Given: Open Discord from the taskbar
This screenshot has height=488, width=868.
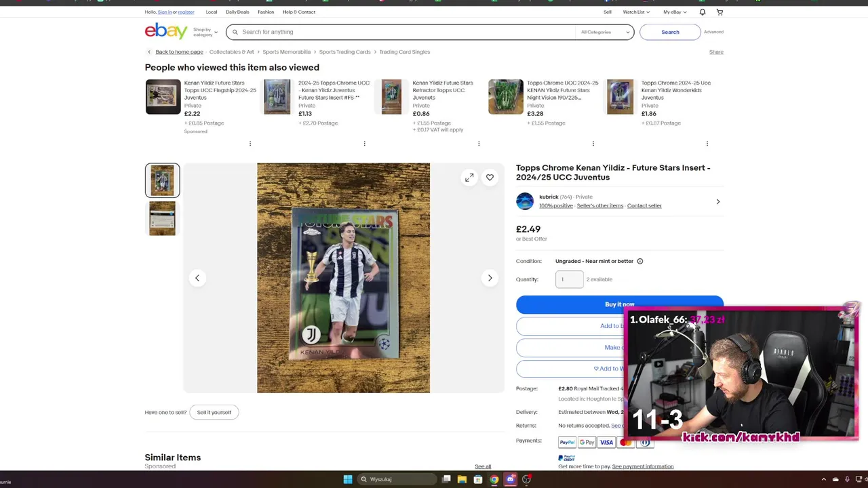Looking at the screenshot, I should [511, 479].
